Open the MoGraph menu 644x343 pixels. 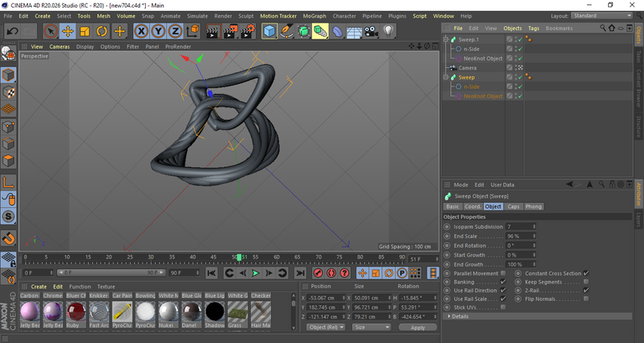314,16
